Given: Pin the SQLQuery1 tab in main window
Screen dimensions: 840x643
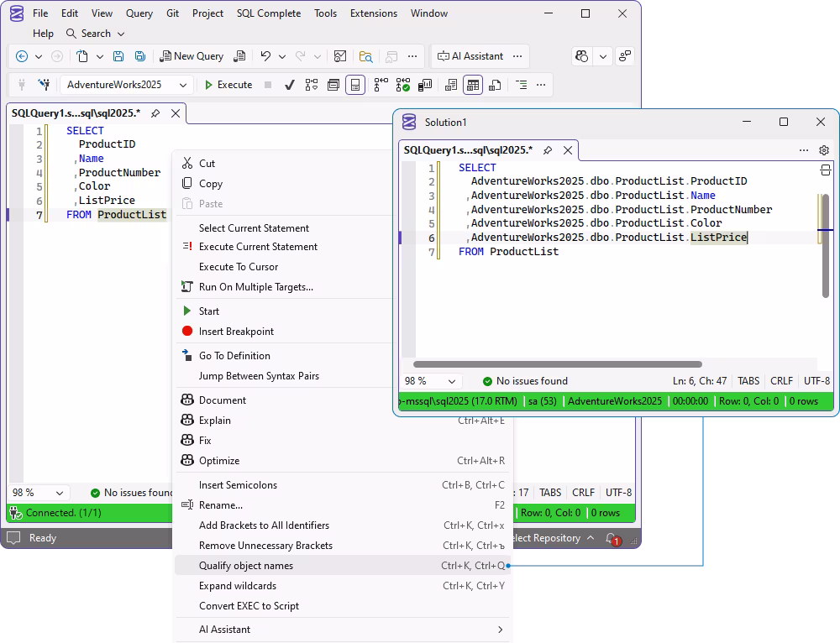Looking at the screenshot, I should [x=155, y=113].
